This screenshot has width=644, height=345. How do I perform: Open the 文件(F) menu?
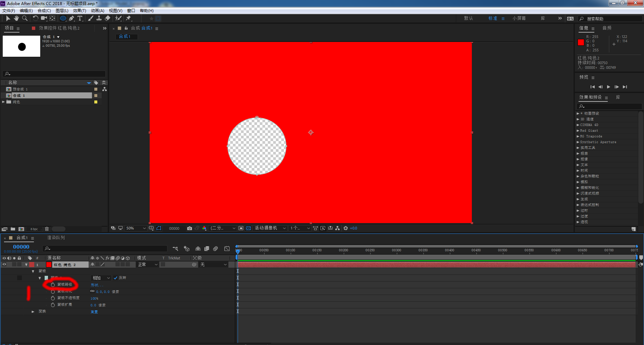click(9, 11)
